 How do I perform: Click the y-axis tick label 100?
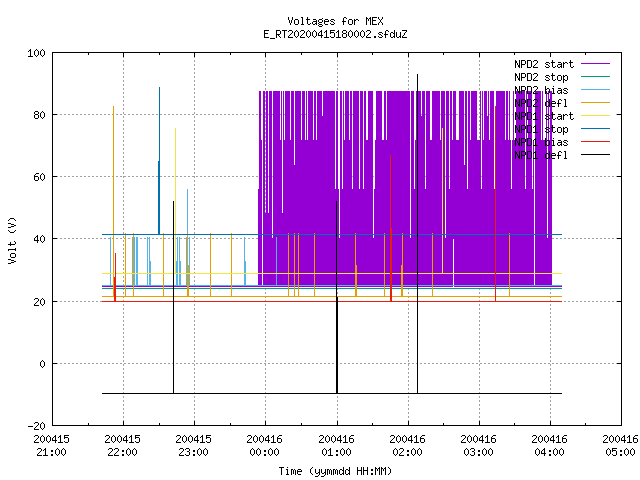pos(36,53)
